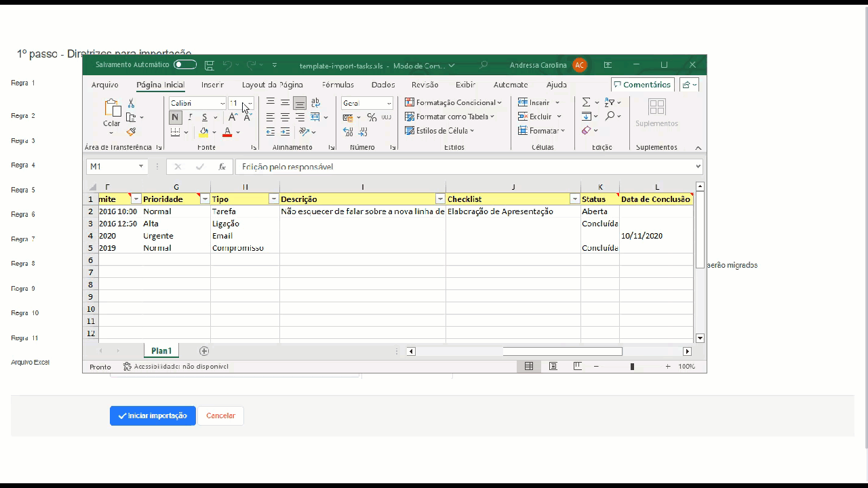
Task: Open Formatação Condicional menu
Action: point(453,102)
